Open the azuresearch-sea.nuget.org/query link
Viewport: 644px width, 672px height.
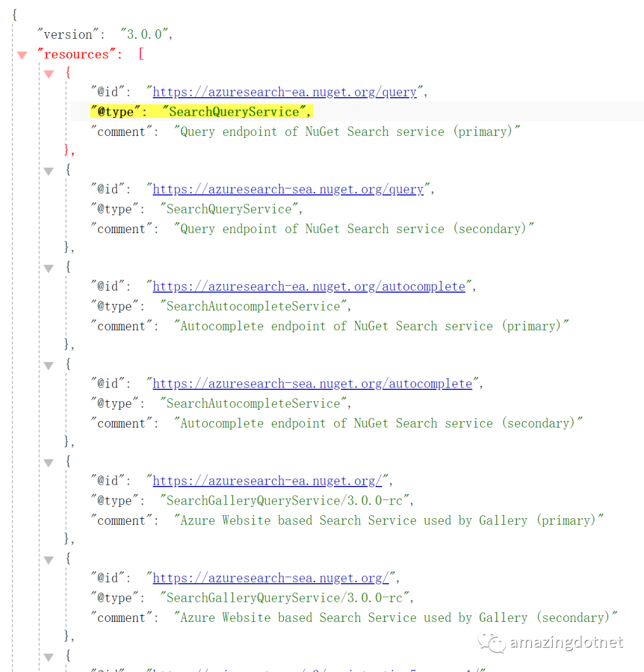288,190
